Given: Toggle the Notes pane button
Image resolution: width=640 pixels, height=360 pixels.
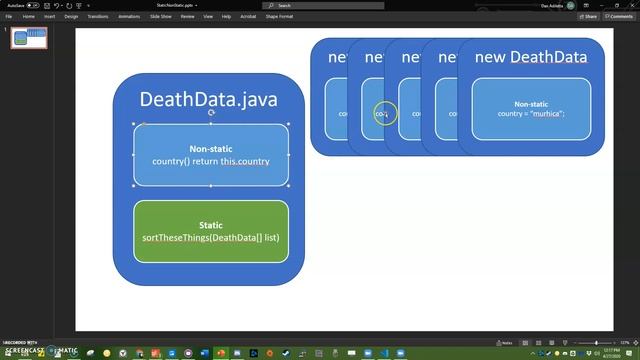Looking at the screenshot, I should (x=504, y=343).
